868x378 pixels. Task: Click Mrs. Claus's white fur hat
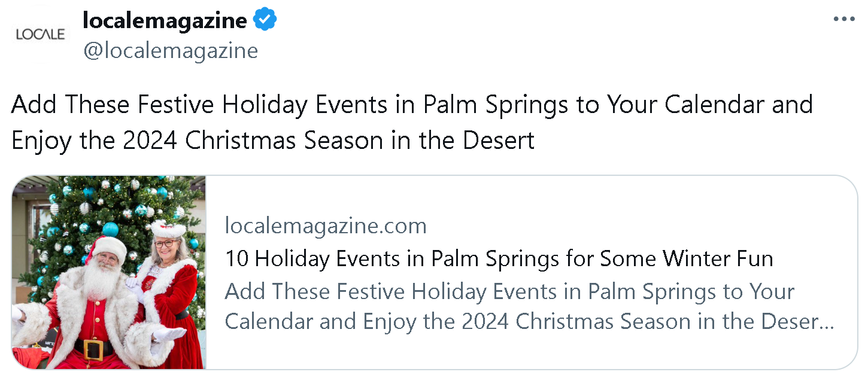click(169, 229)
